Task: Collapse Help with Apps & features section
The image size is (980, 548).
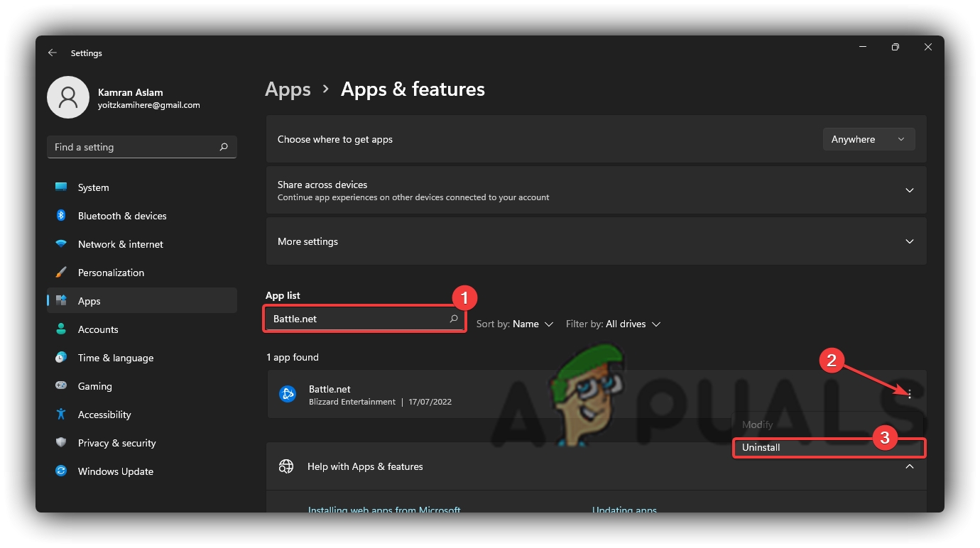Action: tap(909, 466)
